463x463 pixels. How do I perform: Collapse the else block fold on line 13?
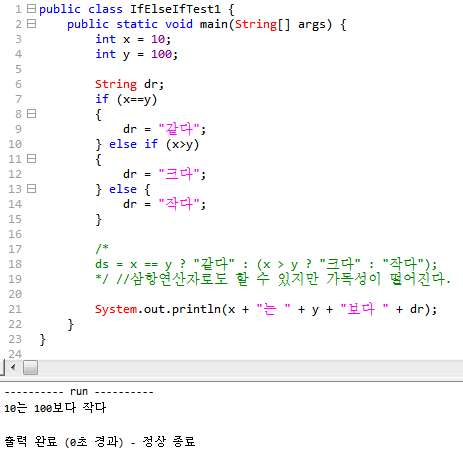pos(31,189)
